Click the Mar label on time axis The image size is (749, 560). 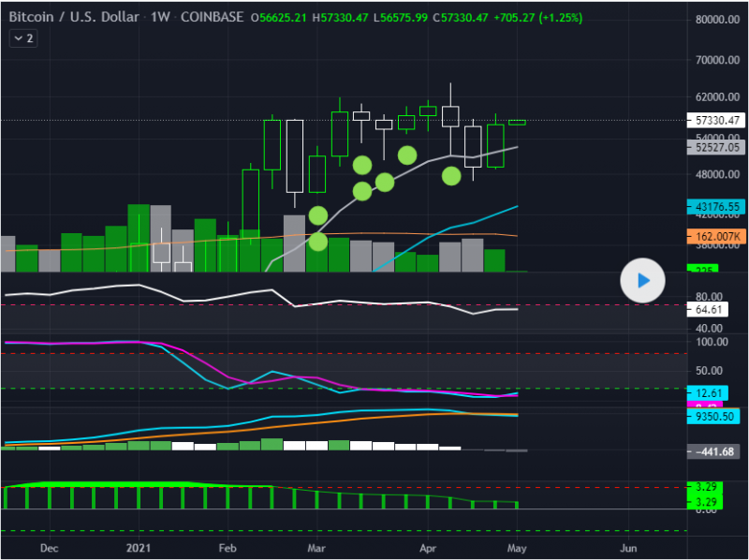[317, 547]
